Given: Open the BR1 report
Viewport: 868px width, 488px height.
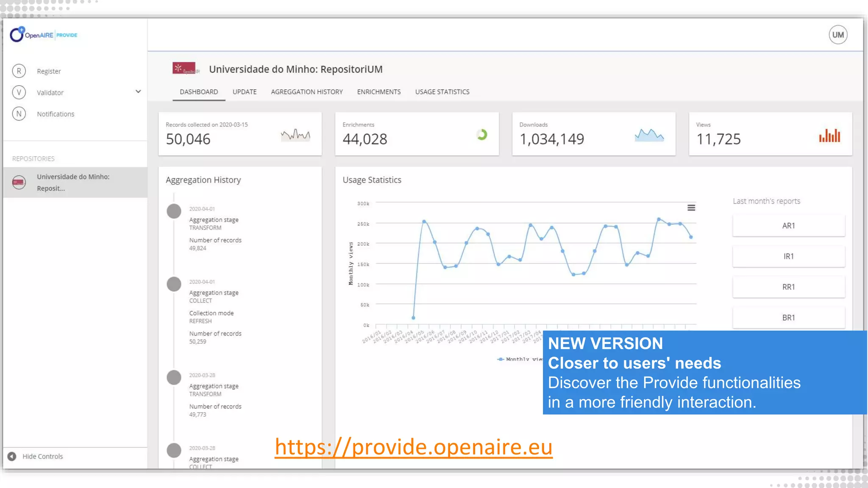Looking at the screenshot, I should (x=788, y=317).
